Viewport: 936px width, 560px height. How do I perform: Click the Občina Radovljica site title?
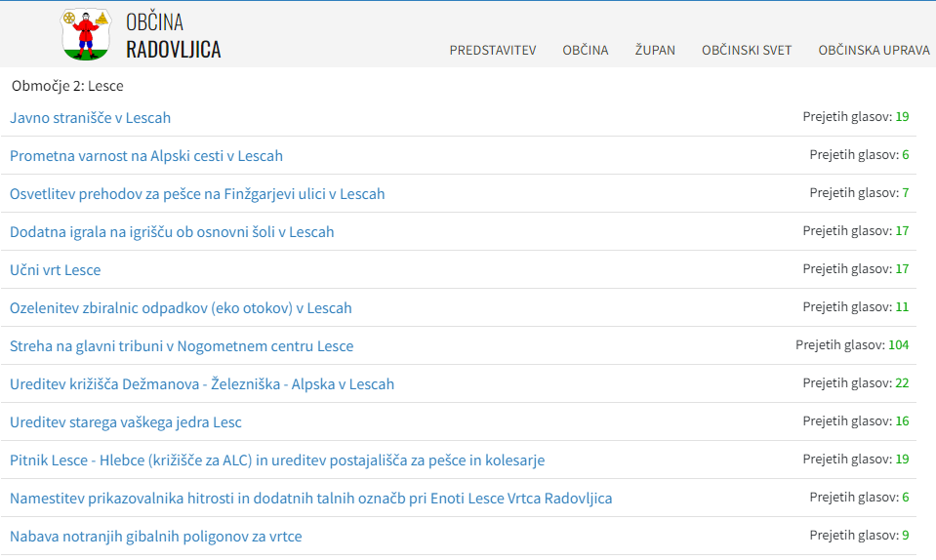[173, 36]
